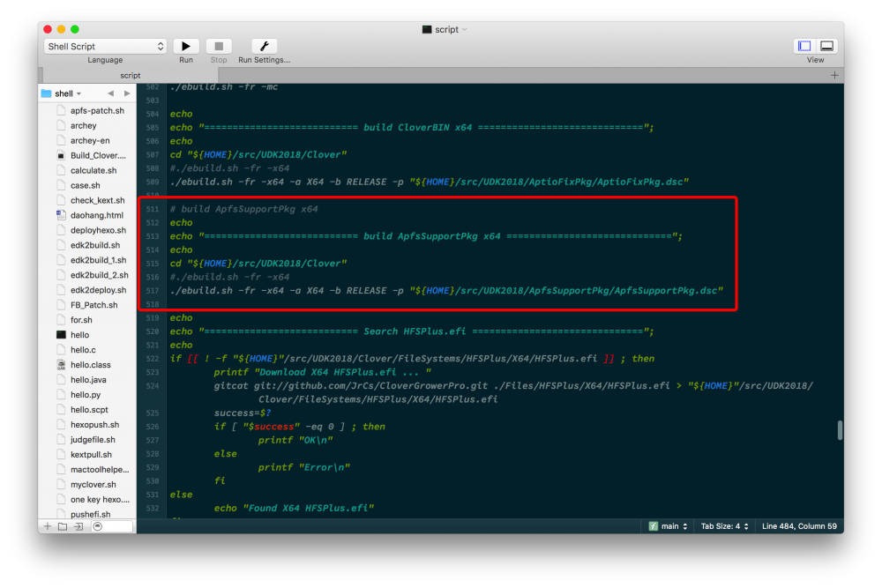The width and height of the screenshot is (882, 588).
Task: Click the editor vertical scrollbar thumb
Action: [x=840, y=430]
